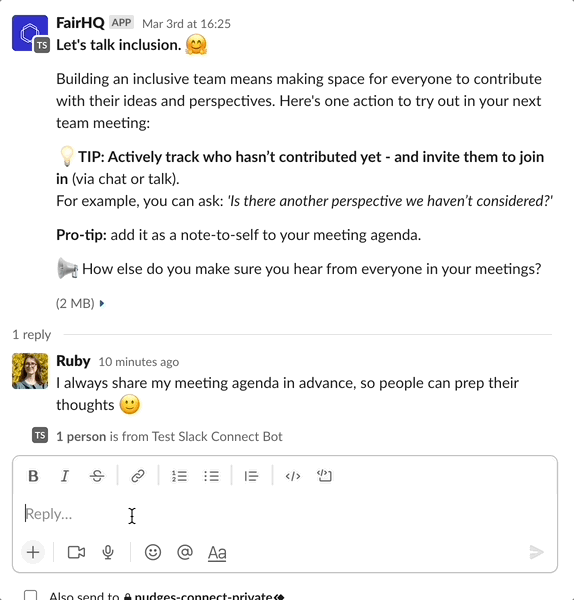Open FairHQ app profile name

(80, 23)
